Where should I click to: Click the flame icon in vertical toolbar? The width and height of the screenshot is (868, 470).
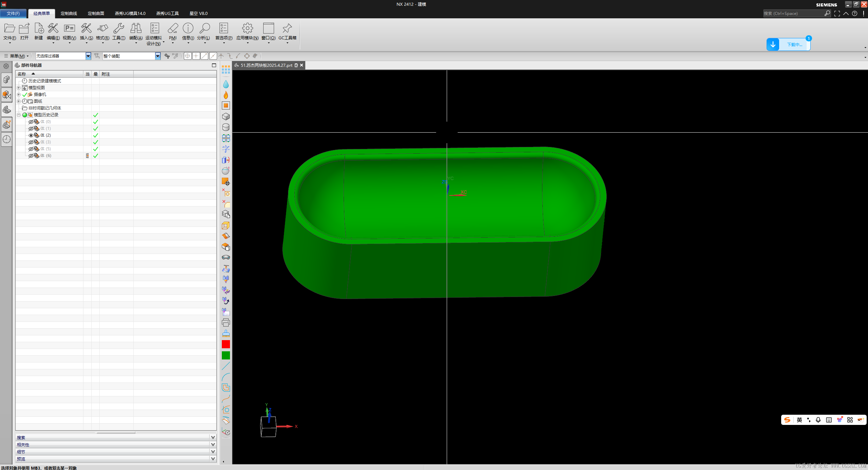(226, 95)
